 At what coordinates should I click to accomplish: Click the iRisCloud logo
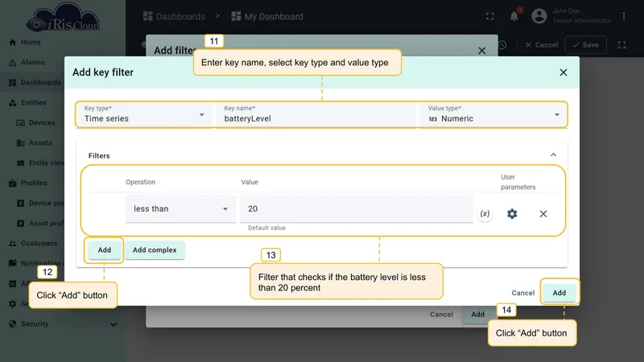[63, 18]
